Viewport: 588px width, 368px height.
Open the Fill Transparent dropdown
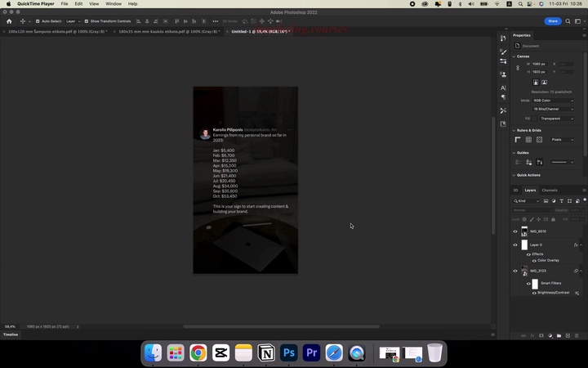tap(553, 118)
